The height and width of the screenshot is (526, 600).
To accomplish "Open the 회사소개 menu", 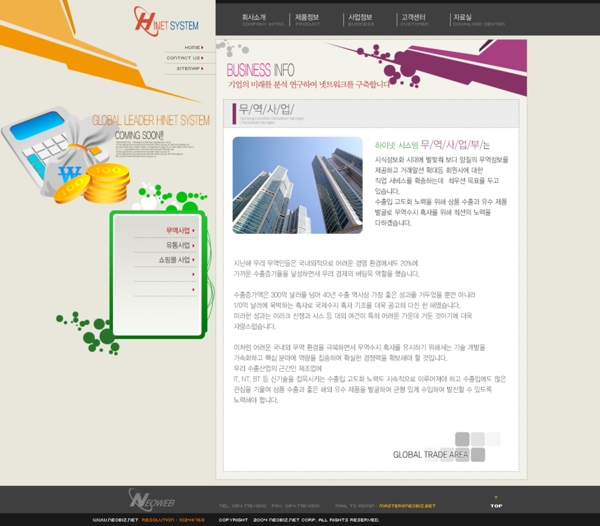I will tap(254, 19).
